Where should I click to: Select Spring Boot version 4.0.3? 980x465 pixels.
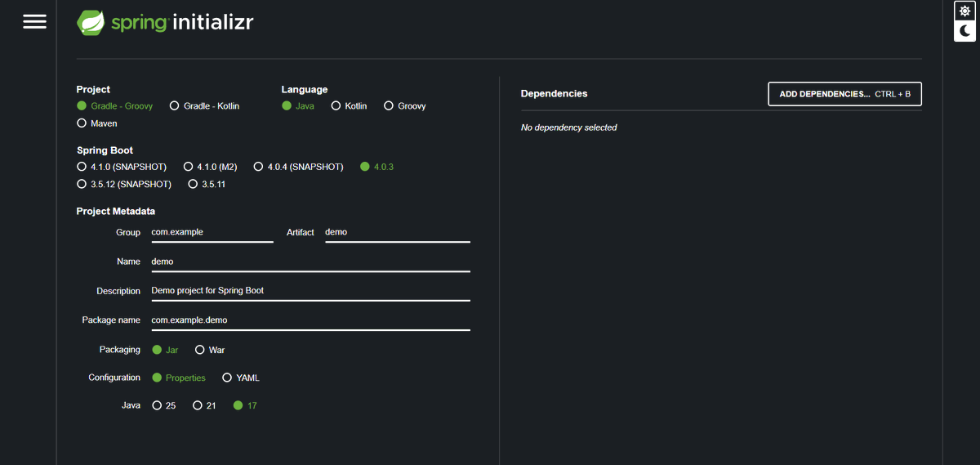pyautogui.click(x=376, y=167)
